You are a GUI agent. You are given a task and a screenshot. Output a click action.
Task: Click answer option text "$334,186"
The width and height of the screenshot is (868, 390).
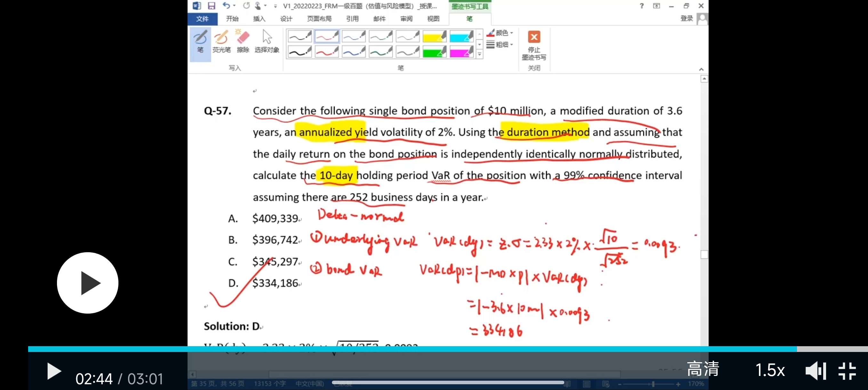pos(275,283)
